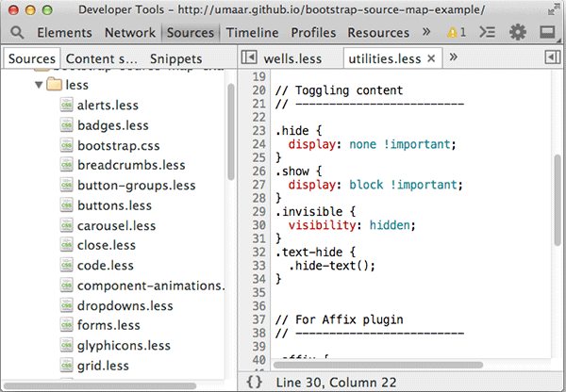Click the code editor horizontal scrollbar

coord(378,365)
